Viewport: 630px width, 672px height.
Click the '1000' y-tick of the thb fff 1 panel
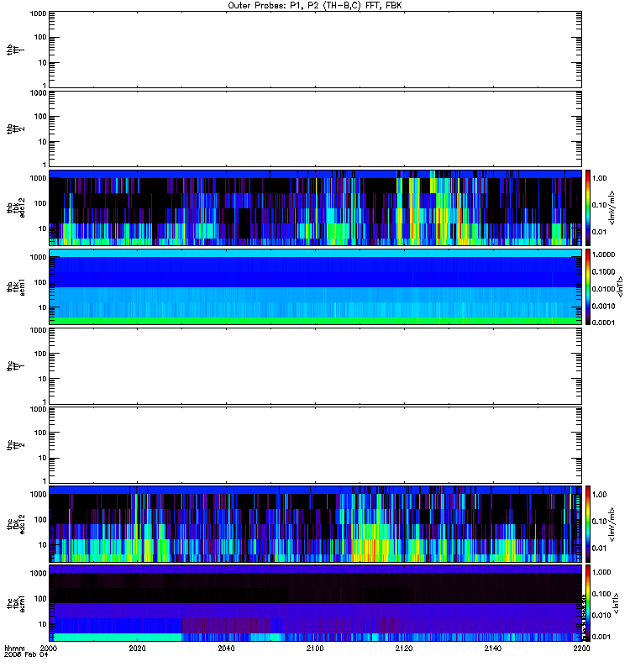pos(38,13)
